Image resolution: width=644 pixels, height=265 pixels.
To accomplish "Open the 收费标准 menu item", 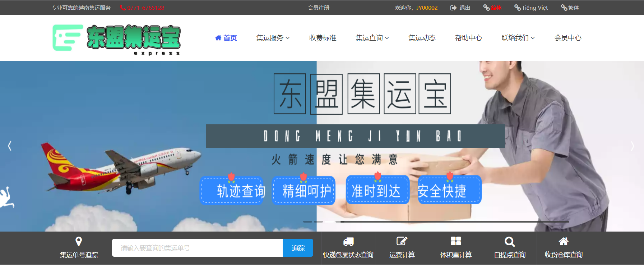I will pyautogui.click(x=323, y=38).
